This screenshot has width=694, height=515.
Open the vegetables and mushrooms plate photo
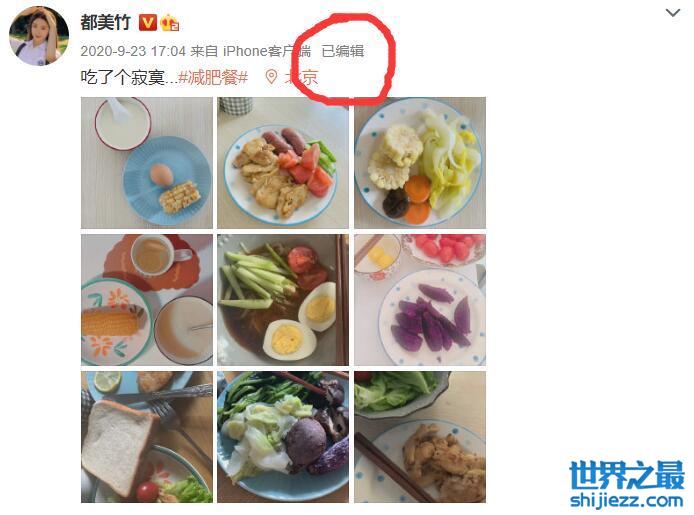click(283, 437)
